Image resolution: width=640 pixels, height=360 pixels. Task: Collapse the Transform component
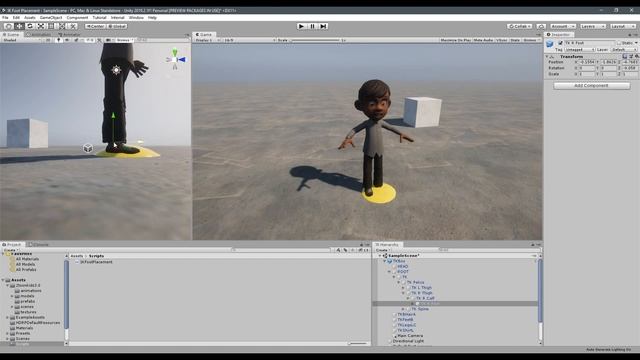[547, 56]
